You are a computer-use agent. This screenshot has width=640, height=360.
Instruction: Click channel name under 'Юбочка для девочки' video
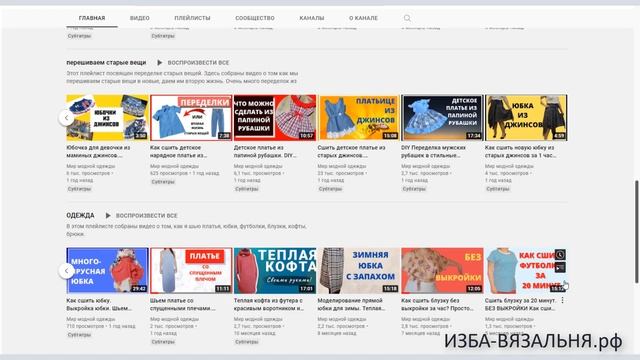point(91,166)
